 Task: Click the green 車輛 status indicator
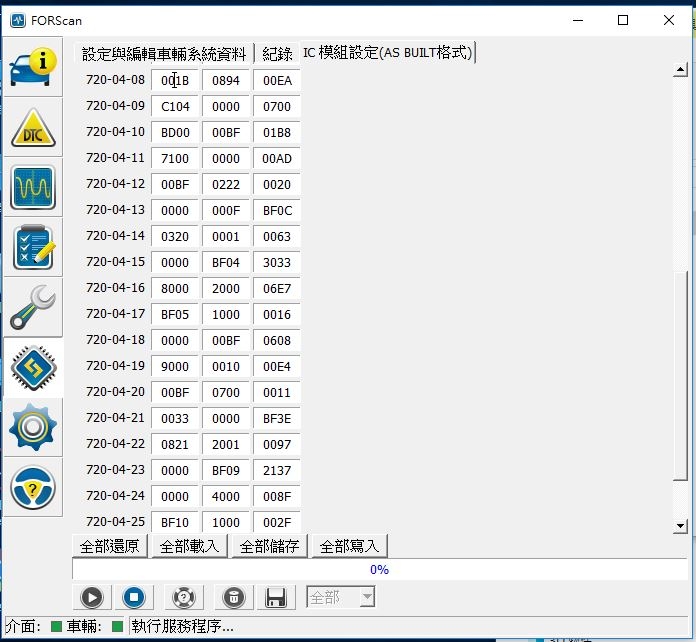click(117, 626)
